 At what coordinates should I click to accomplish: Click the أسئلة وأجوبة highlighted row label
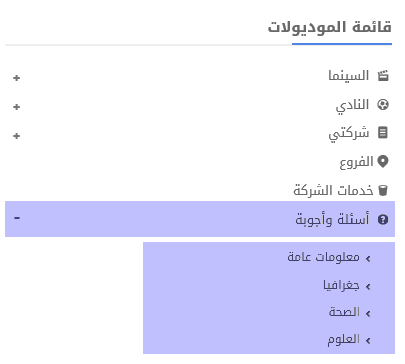[332, 219]
